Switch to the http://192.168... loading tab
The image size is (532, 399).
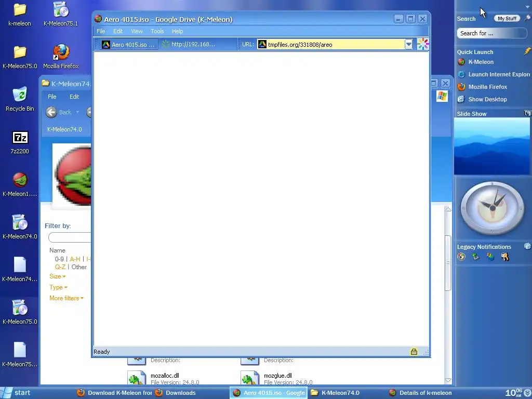[189, 44]
